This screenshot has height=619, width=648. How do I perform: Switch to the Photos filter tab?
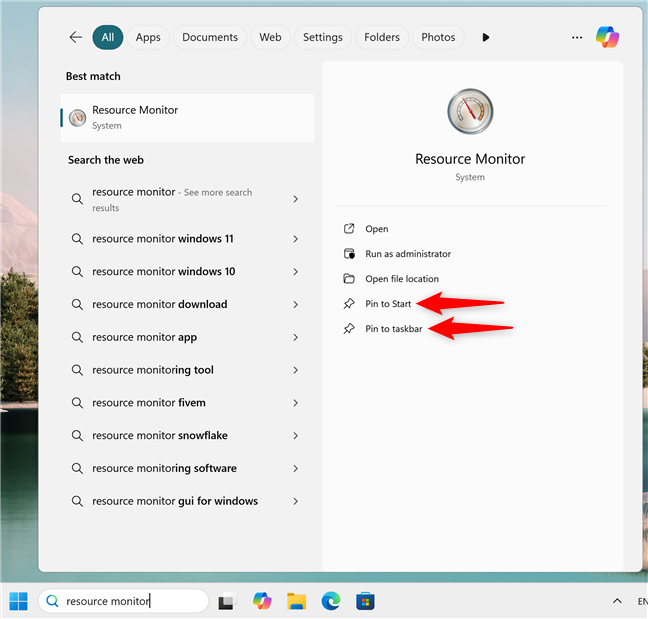(438, 37)
